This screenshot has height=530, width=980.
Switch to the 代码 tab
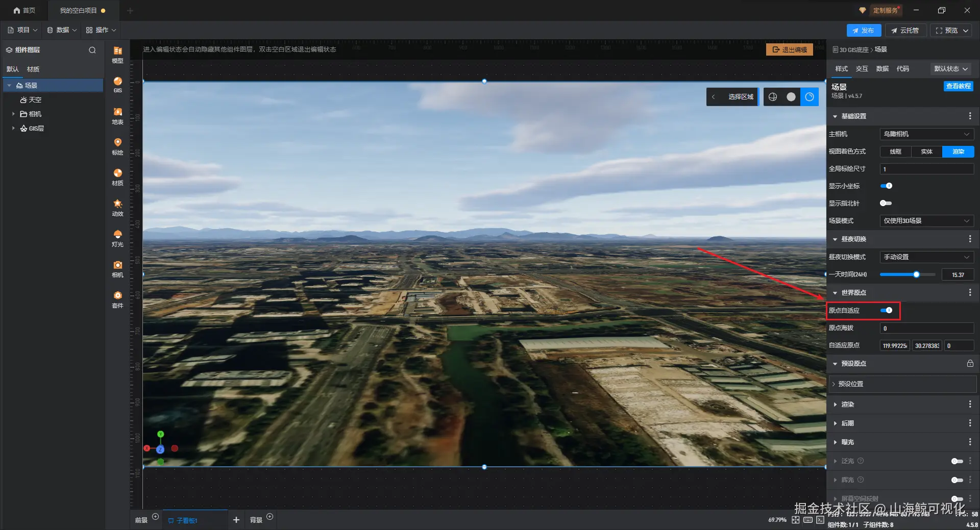[903, 69]
